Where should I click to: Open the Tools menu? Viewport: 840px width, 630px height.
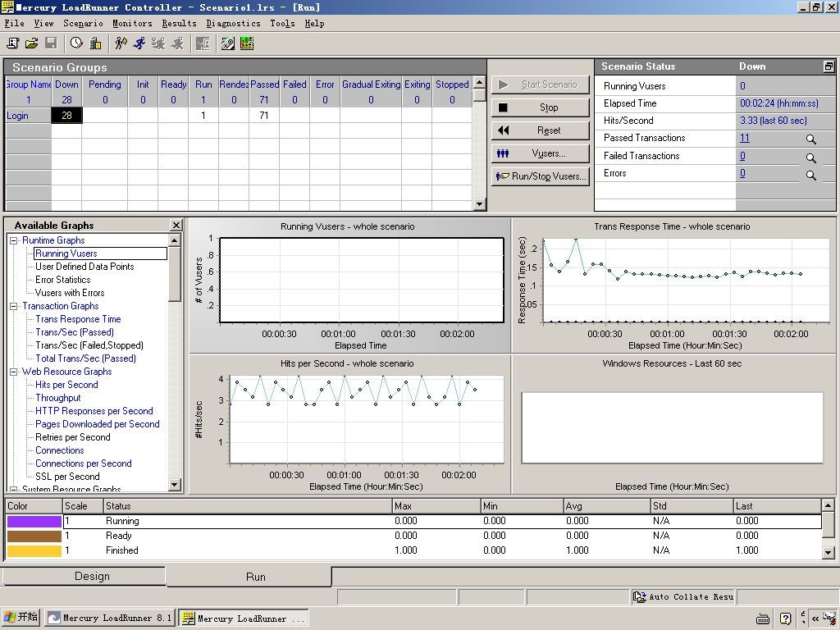pos(282,23)
